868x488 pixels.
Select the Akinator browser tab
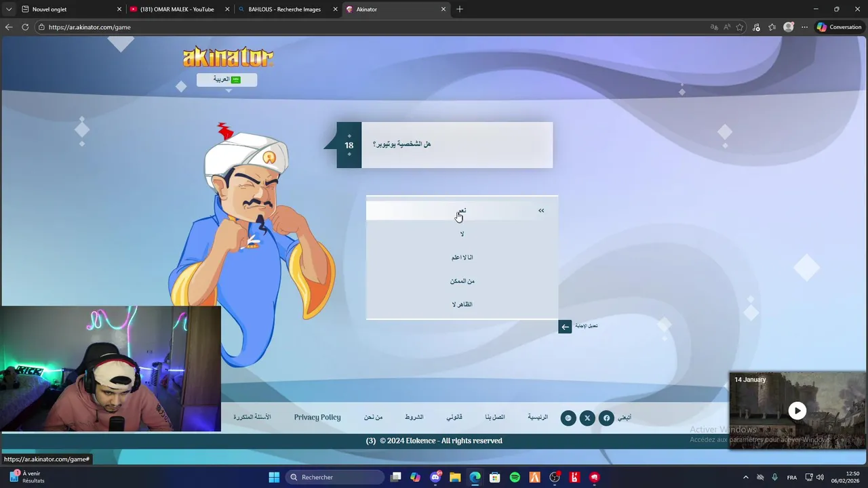[396, 9]
